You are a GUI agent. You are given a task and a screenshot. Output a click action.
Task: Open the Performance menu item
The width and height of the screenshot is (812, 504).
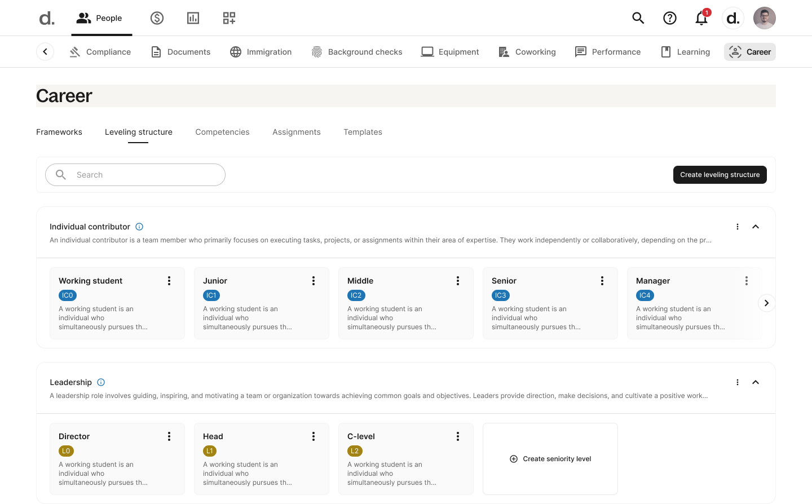point(608,52)
